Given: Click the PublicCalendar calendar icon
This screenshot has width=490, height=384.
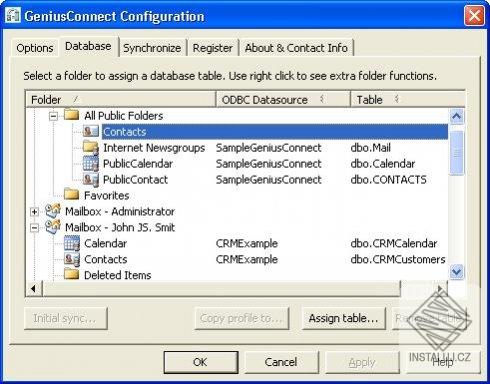Looking at the screenshot, I should pos(91,163).
